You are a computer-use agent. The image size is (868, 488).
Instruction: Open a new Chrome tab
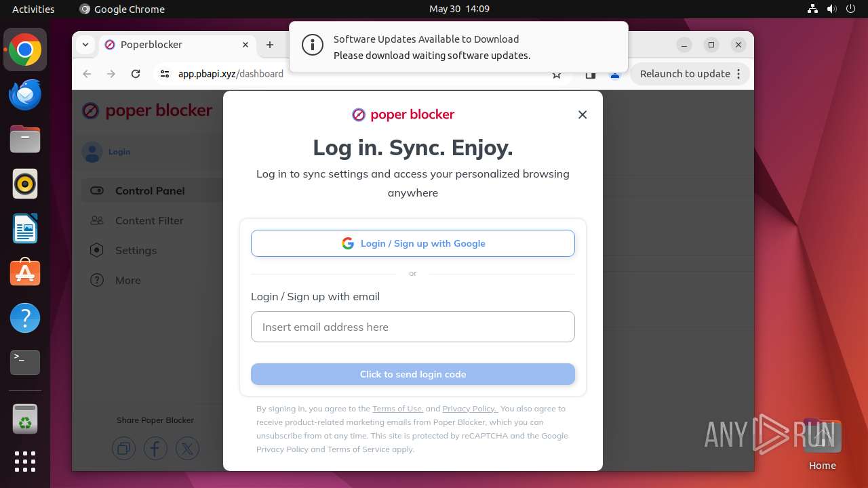tap(270, 45)
